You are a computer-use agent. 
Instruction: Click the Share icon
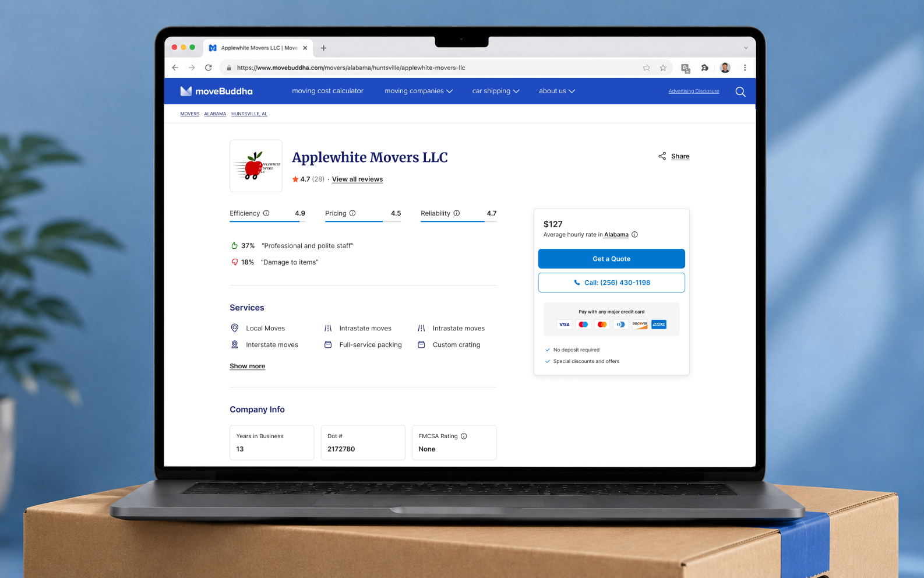click(662, 156)
